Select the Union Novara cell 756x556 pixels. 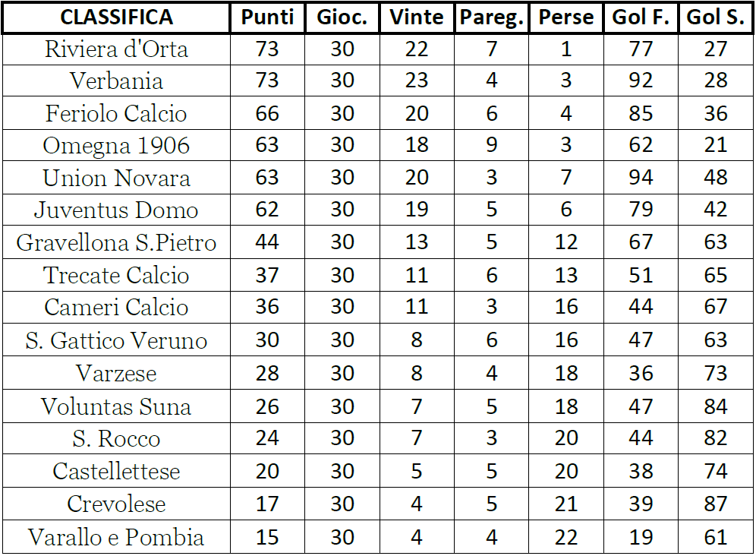(116, 178)
